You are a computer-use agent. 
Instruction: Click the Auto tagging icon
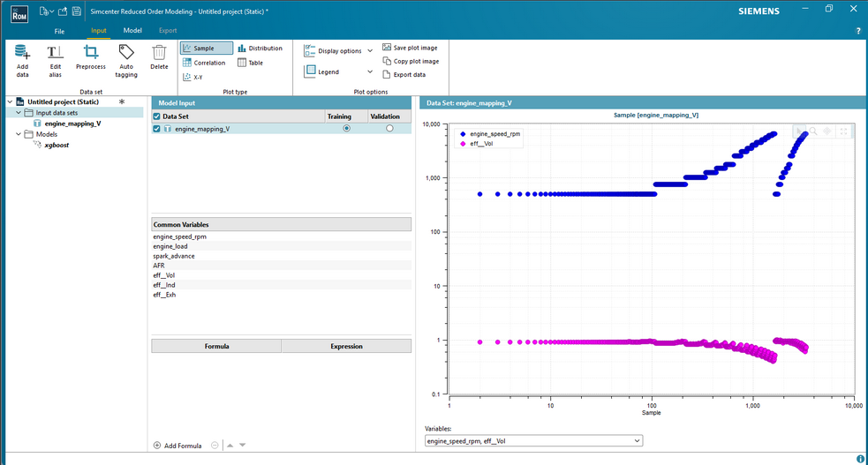tap(126, 53)
